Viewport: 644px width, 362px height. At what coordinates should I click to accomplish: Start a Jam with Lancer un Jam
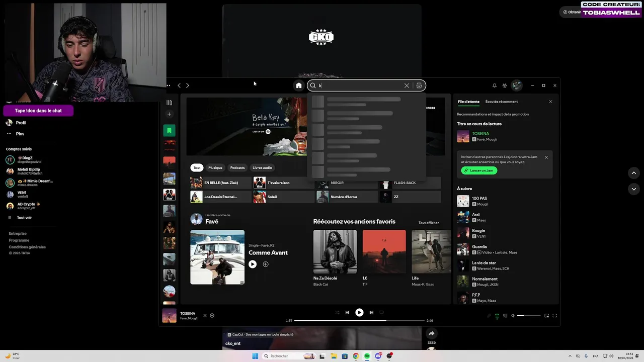click(479, 170)
